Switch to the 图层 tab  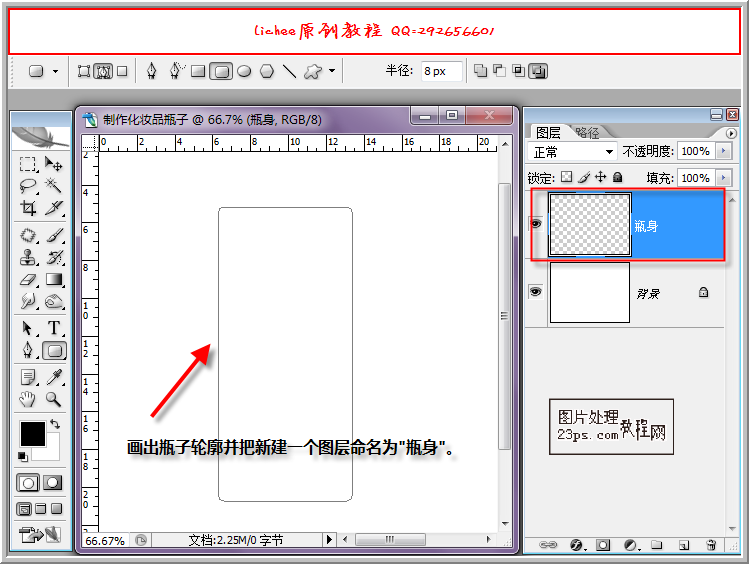[x=548, y=132]
